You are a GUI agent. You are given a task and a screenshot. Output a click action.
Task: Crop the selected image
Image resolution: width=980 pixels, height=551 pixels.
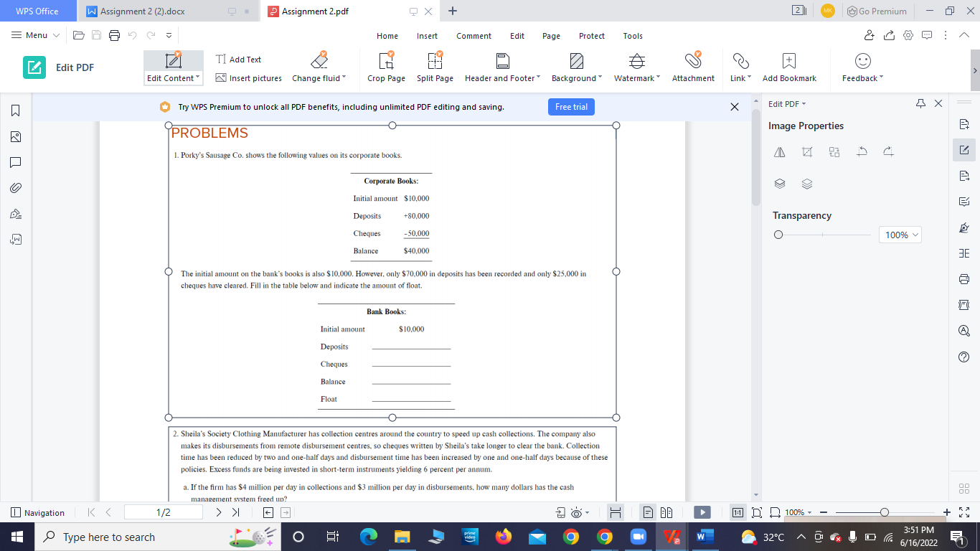pos(806,151)
